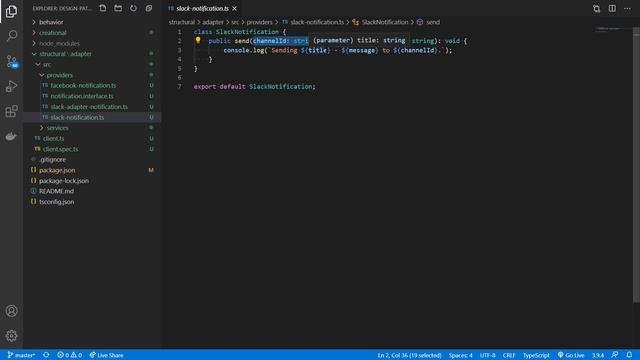Open the Source Control view

pyautogui.click(x=11, y=61)
